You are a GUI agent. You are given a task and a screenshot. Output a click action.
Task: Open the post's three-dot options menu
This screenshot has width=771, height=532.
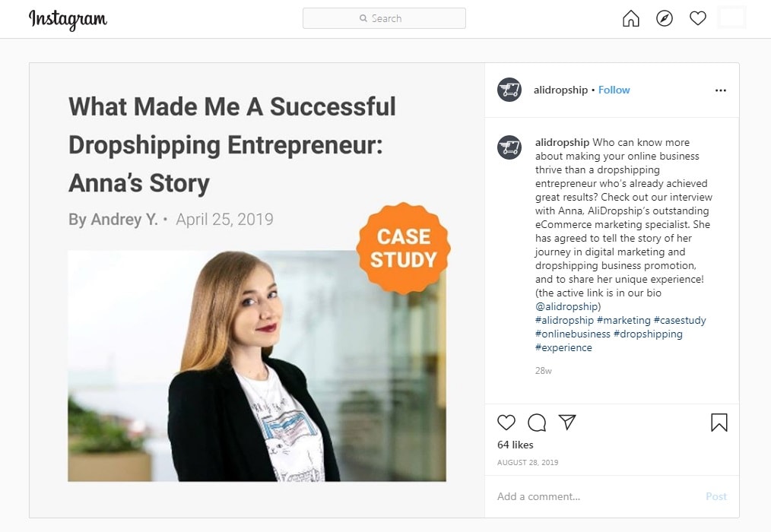(x=721, y=90)
